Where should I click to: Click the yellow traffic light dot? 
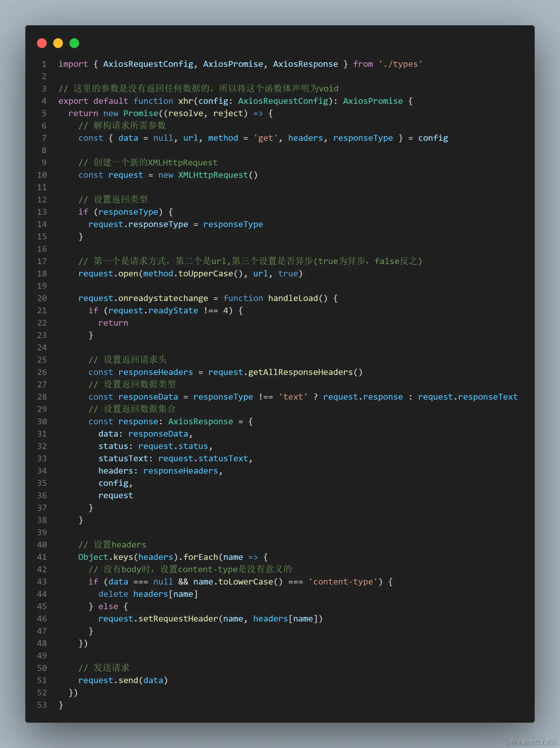[58, 43]
